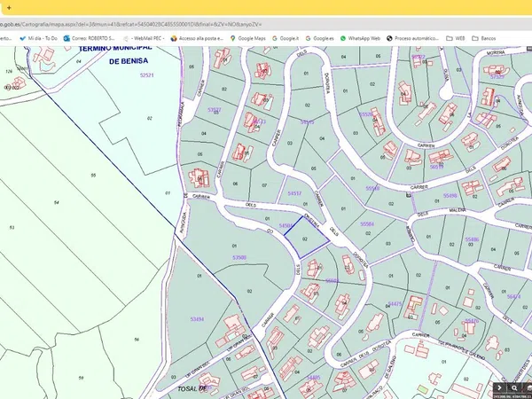Viewport: 532px width, 399px height.
Task: Open the Google.es bookmark
Action: click(320, 39)
